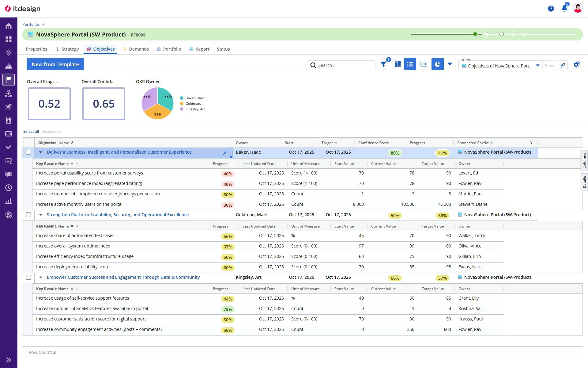Open the clock time icon in sidebar
The height and width of the screenshot is (368, 588).
point(9,188)
